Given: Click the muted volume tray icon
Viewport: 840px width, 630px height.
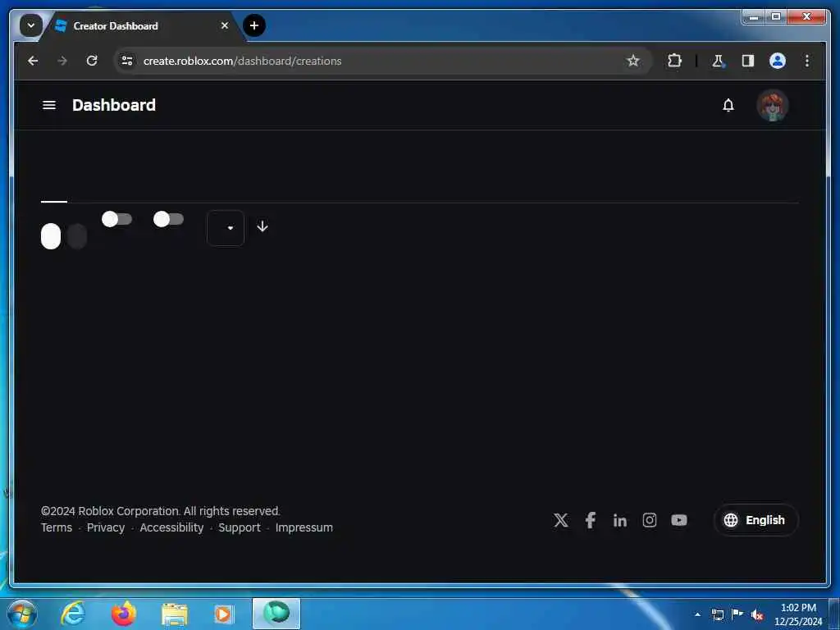Looking at the screenshot, I should [x=757, y=614].
